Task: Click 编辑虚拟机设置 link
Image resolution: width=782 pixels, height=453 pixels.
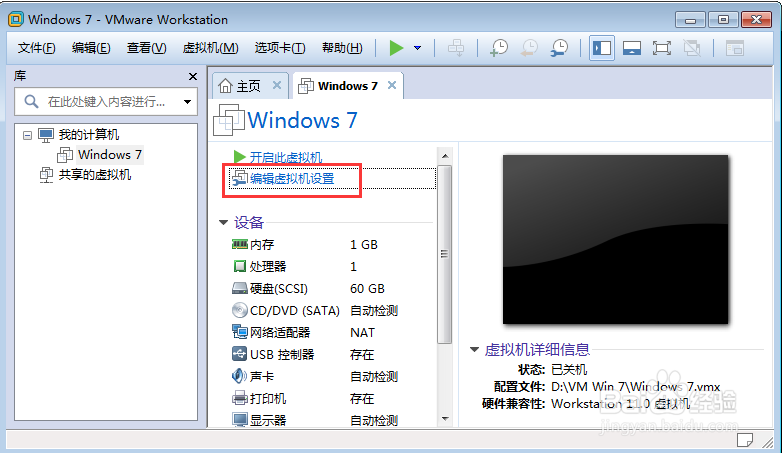Action: pyautogui.click(x=292, y=179)
